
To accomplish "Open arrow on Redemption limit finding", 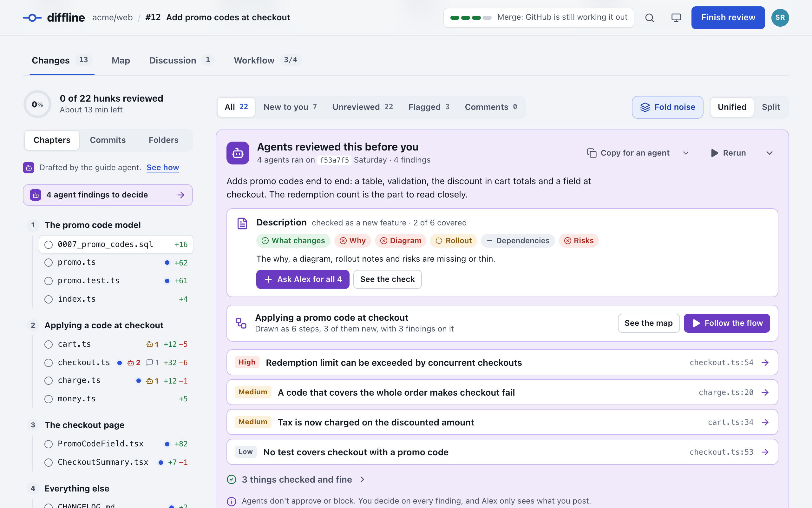I will (765, 363).
